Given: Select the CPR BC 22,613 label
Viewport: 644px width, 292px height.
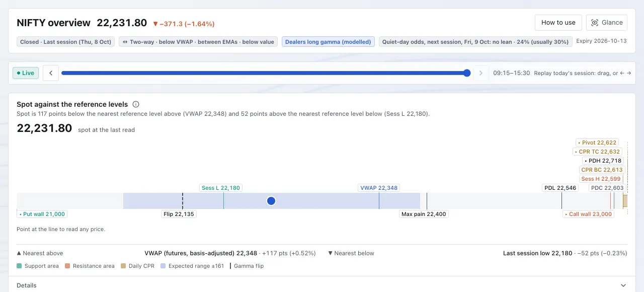Looking at the screenshot, I should (602, 170).
